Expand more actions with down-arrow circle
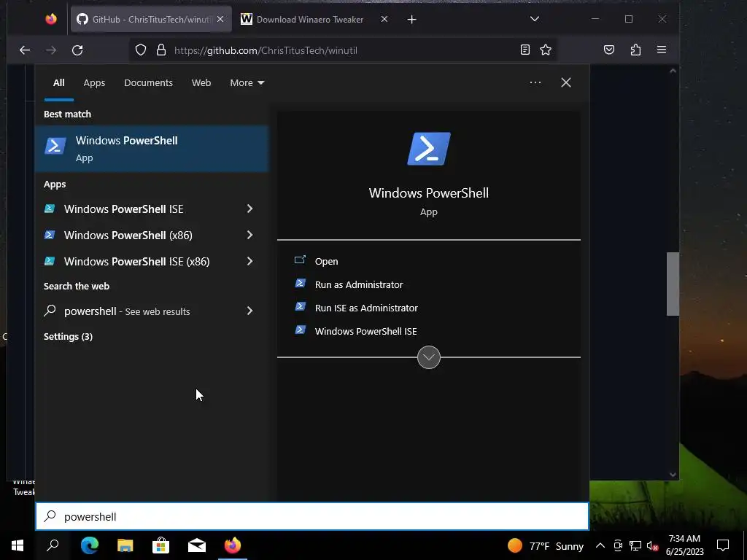 (429, 357)
